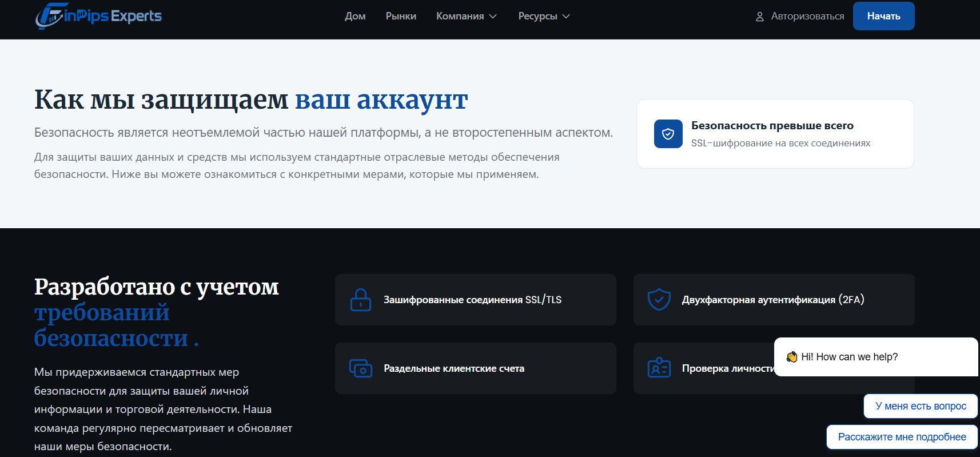Select the Зашифрованные соединения SSL/TLS card
The image size is (980, 457).
(x=476, y=300)
